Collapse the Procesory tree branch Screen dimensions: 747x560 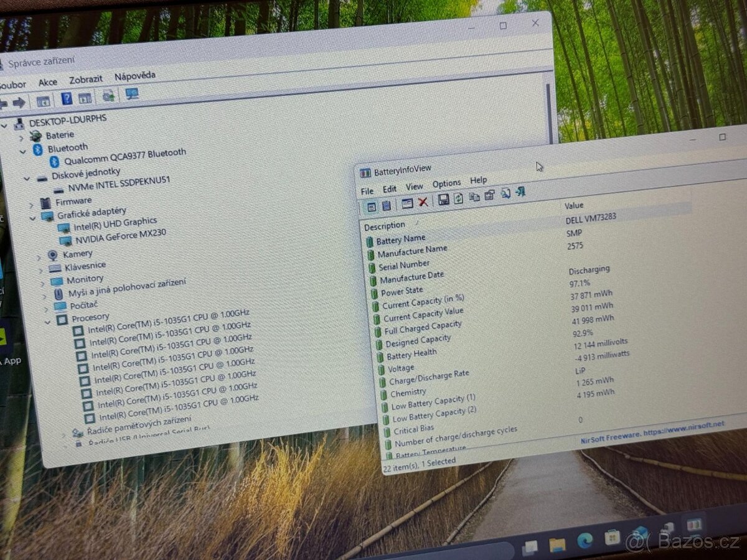click(49, 320)
